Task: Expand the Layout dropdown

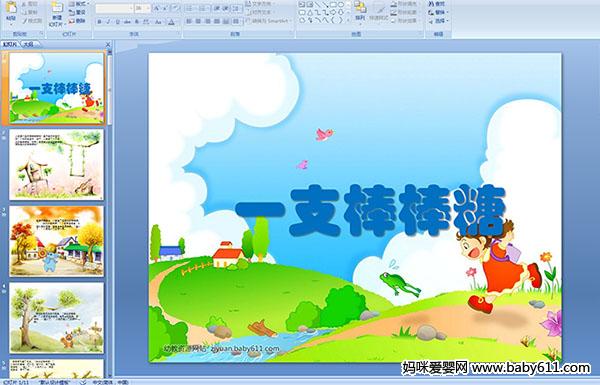Action: pyautogui.click(x=78, y=4)
